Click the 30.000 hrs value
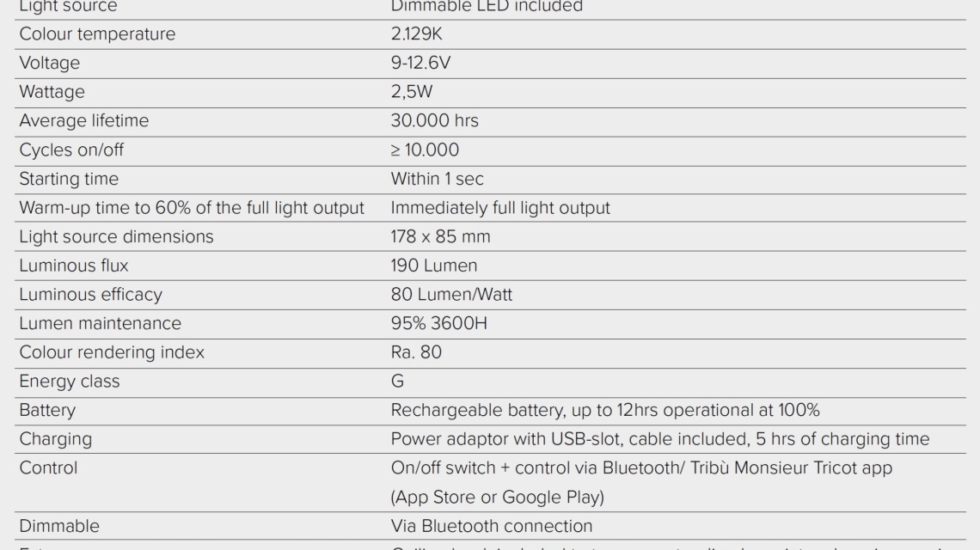The height and width of the screenshot is (550, 980). pyautogui.click(x=434, y=121)
